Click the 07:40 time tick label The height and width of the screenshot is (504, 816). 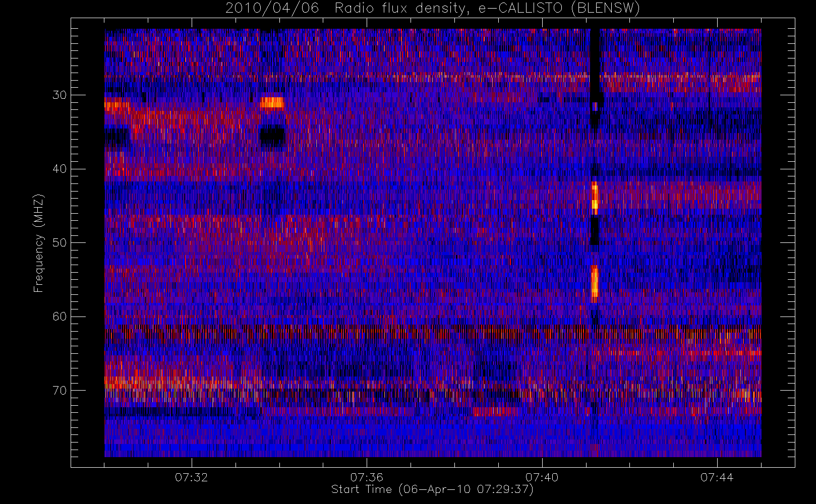(x=542, y=477)
